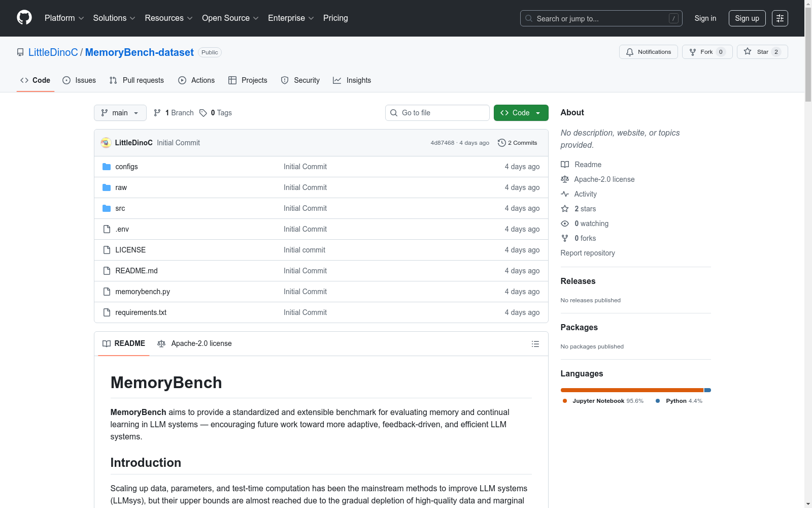This screenshot has width=812, height=508.
Task: View the 2 stars stargazers
Action: tap(579, 209)
